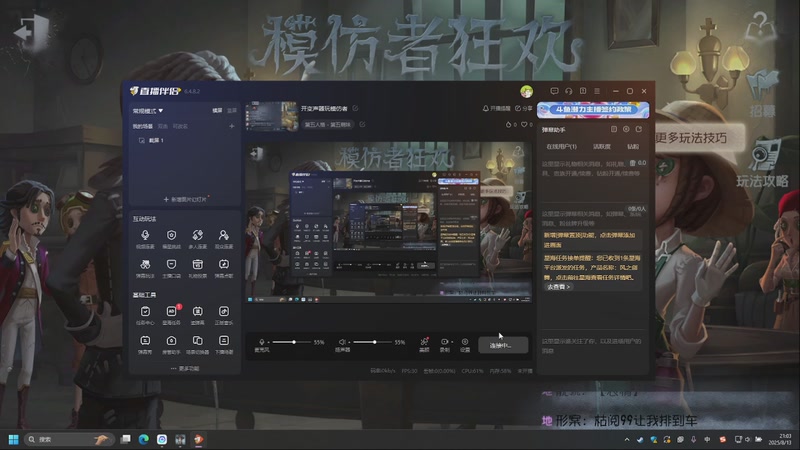Toggle the 开播提醒 bell notification
This screenshot has width=800, height=450.
[x=496, y=108]
